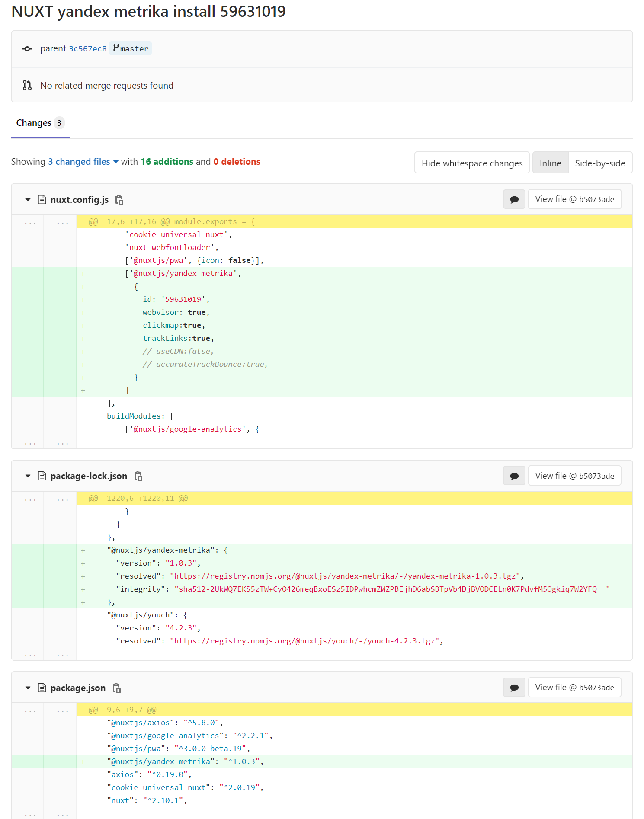Collapse the nuxt.config.js diff
This screenshot has height=819, width=644.
(x=28, y=200)
